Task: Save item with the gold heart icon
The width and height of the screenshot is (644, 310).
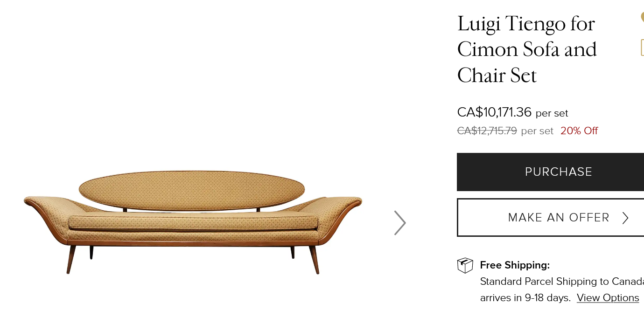Action: [642, 17]
